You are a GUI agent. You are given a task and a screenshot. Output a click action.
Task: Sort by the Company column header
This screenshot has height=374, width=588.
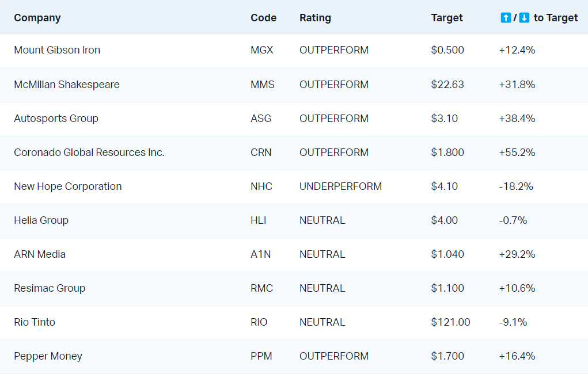click(x=37, y=18)
